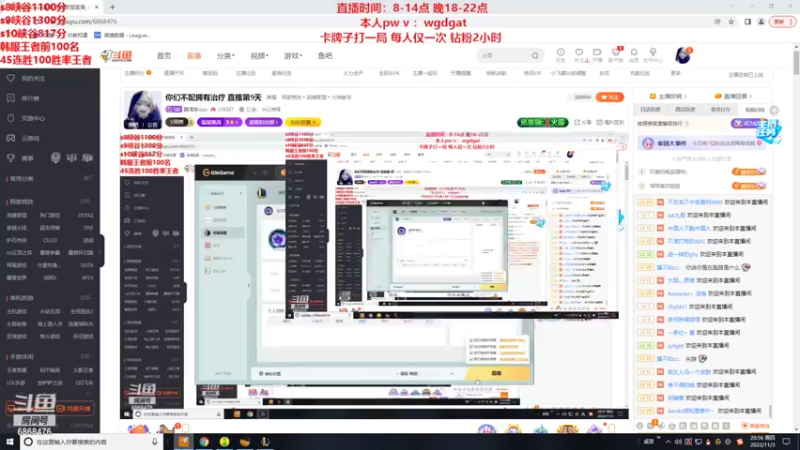The width and height of the screenshot is (800, 450).
Task: Open the 鱼吧 nav item
Action: point(325,56)
